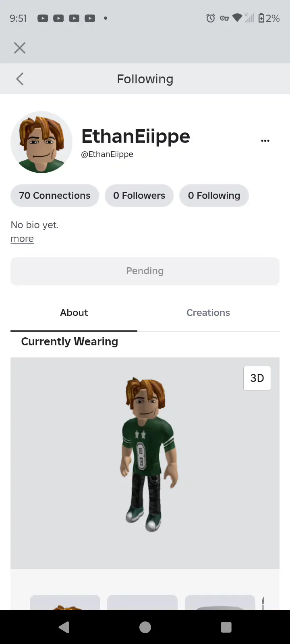Tap the alarm icon in status bar

pos(211,18)
